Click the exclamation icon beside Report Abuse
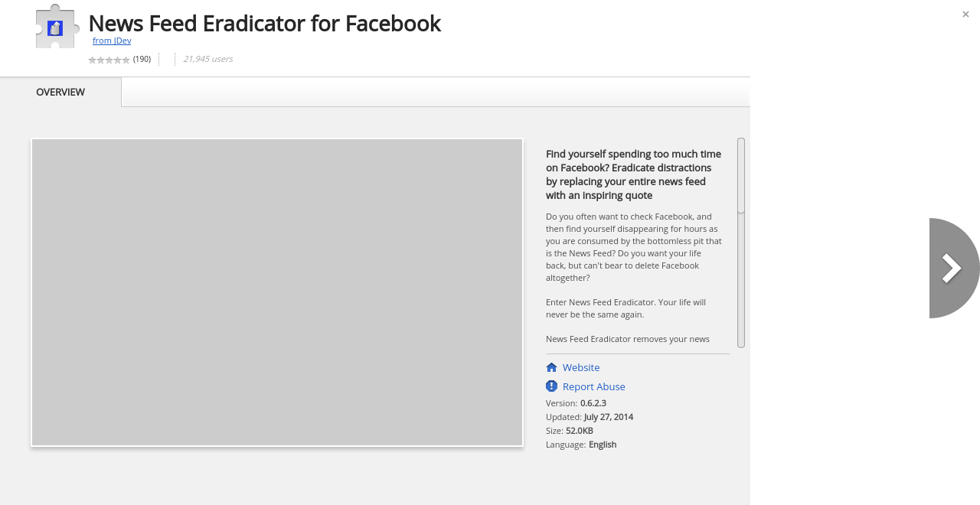This screenshot has width=980, height=505. (x=551, y=386)
